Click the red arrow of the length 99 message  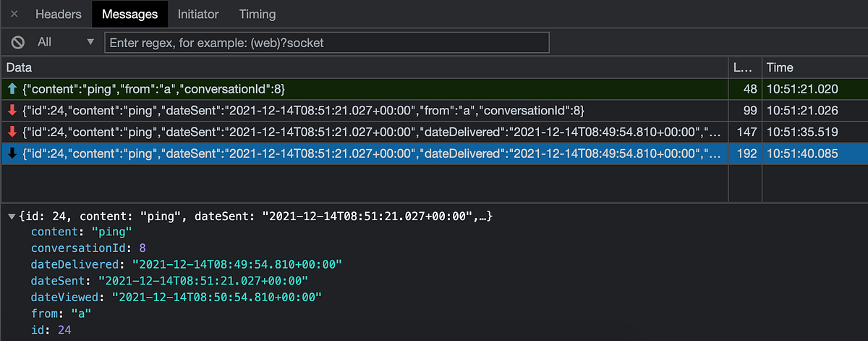pyautogui.click(x=12, y=111)
